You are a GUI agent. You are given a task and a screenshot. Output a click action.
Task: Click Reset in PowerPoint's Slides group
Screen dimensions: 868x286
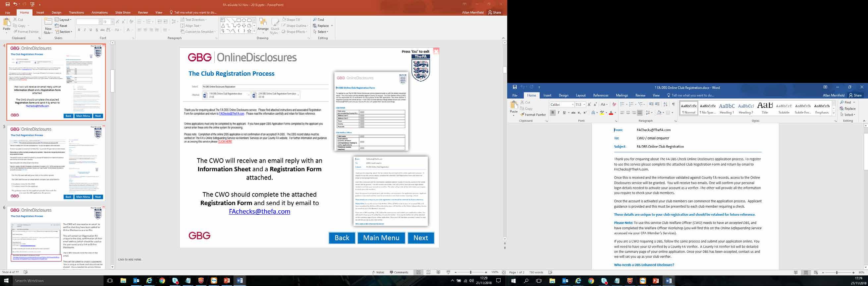61,26
